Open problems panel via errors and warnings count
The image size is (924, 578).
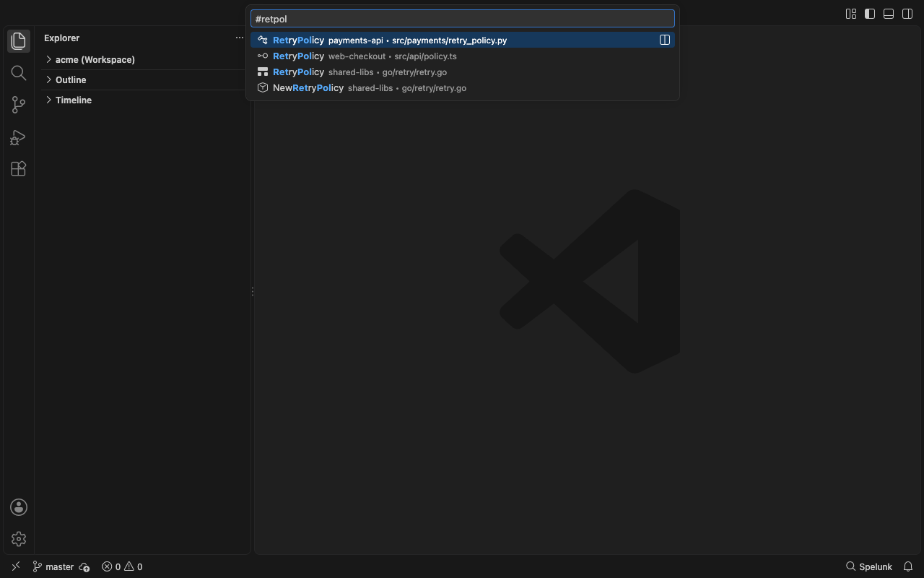coord(122,566)
